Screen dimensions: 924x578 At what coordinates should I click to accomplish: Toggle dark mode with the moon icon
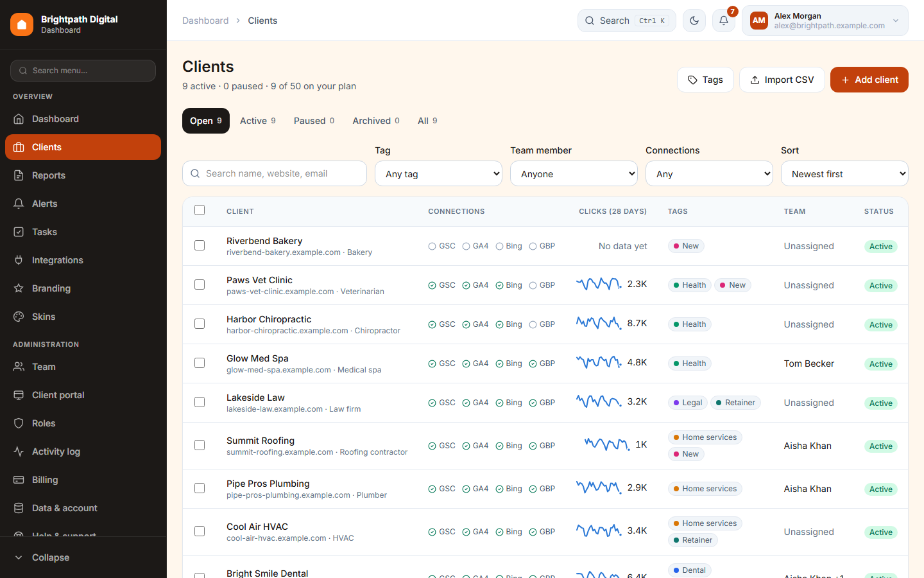pos(694,21)
